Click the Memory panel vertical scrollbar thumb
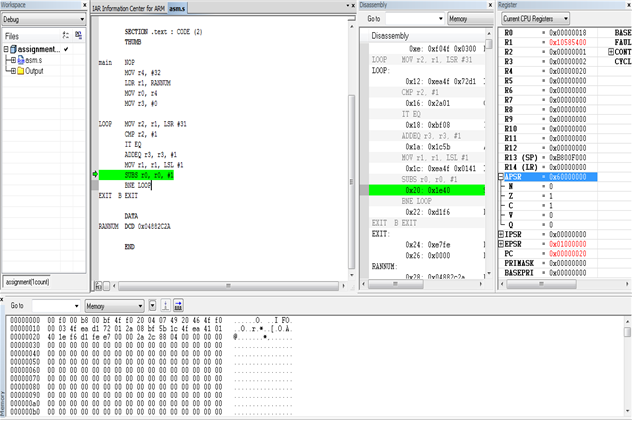The width and height of the screenshot is (638, 422). tap(627, 332)
